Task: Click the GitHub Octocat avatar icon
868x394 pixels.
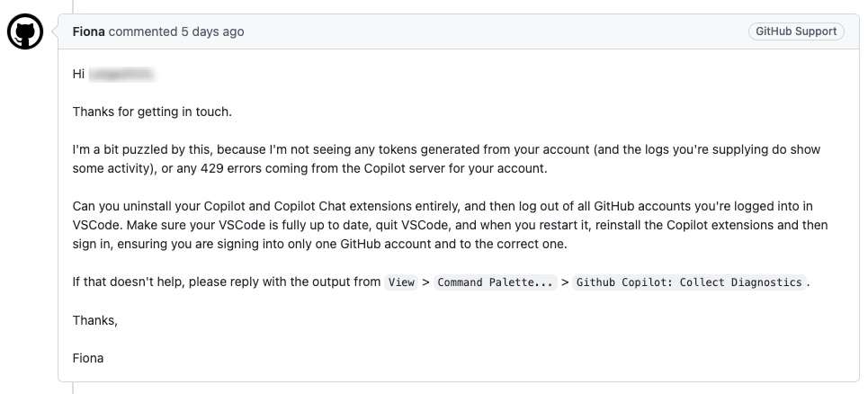Action: [25, 33]
